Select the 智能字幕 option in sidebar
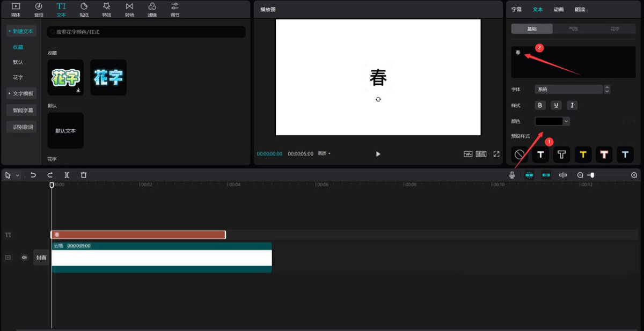Viewport: 644px width, 331px height. point(21,109)
